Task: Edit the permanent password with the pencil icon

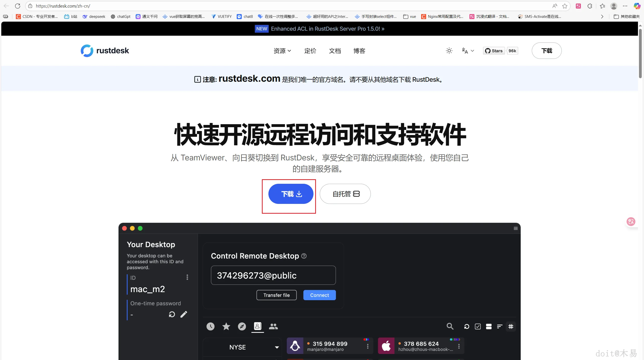Action: click(x=184, y=314)
